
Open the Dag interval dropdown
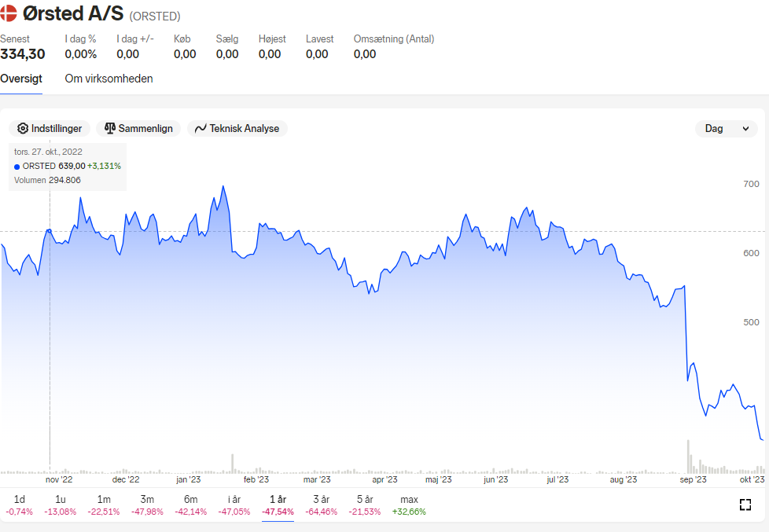(727, 128)
